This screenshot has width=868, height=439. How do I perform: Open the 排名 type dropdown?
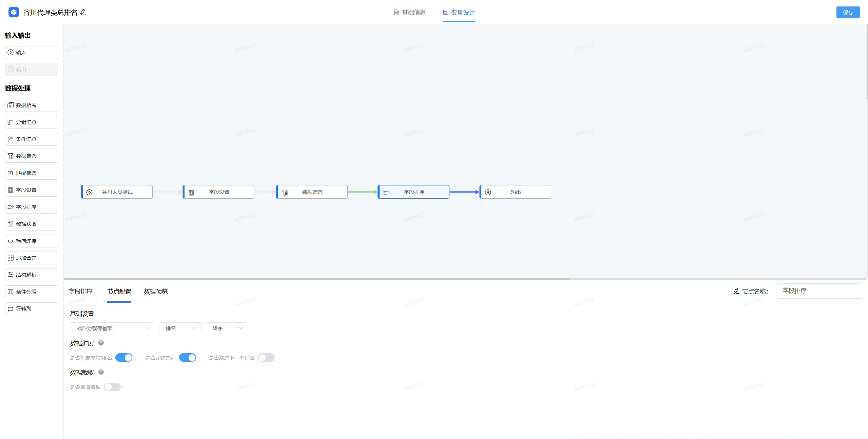(180, 328)
